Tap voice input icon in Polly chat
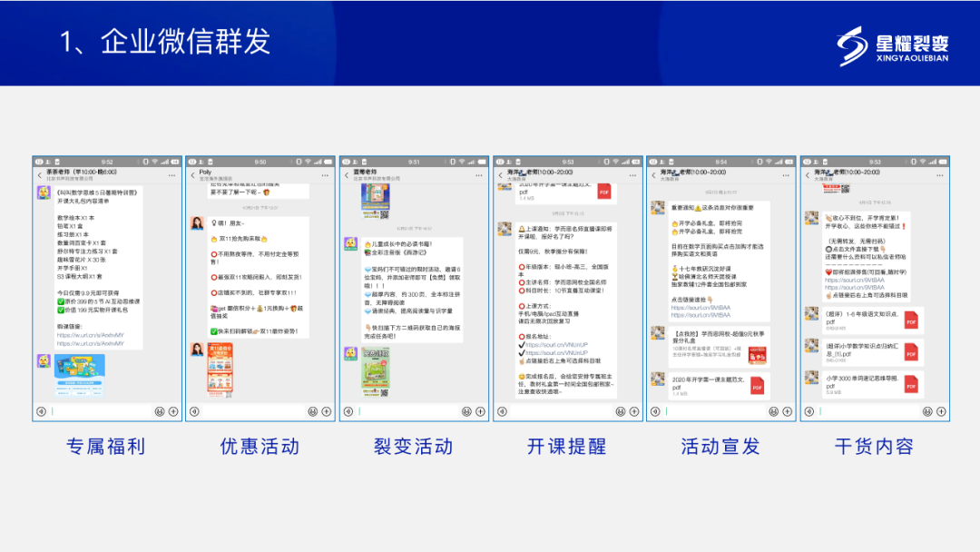This screenshot has height=552, width=980. point(195,411)
